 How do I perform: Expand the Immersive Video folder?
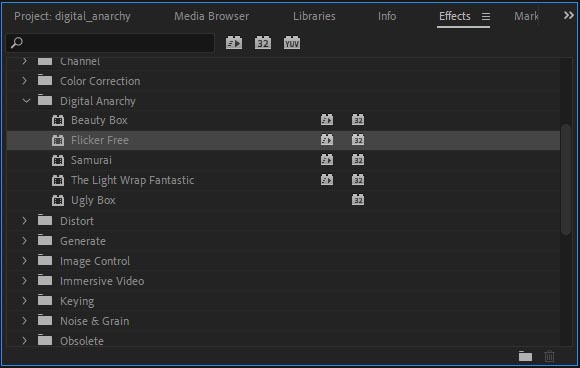pos(24,281)
